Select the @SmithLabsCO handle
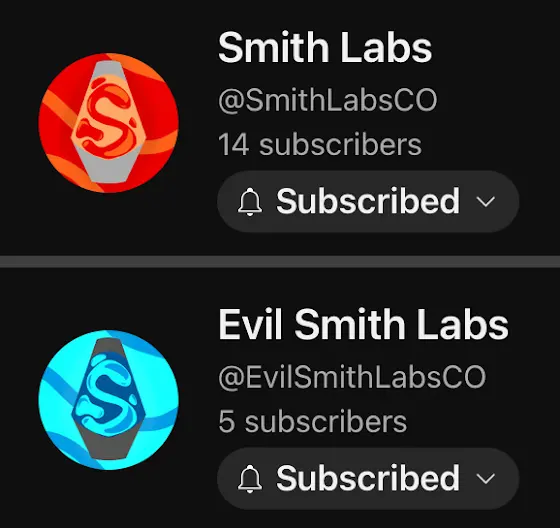 coord(328,100)
